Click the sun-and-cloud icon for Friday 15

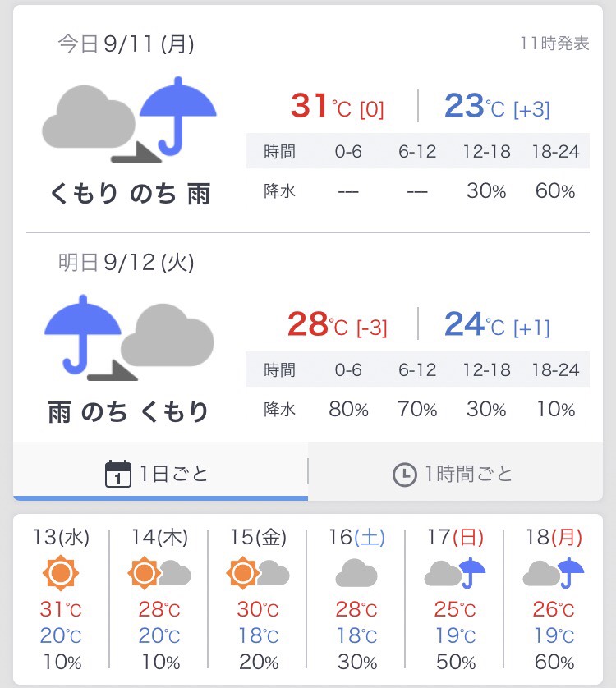258,573
